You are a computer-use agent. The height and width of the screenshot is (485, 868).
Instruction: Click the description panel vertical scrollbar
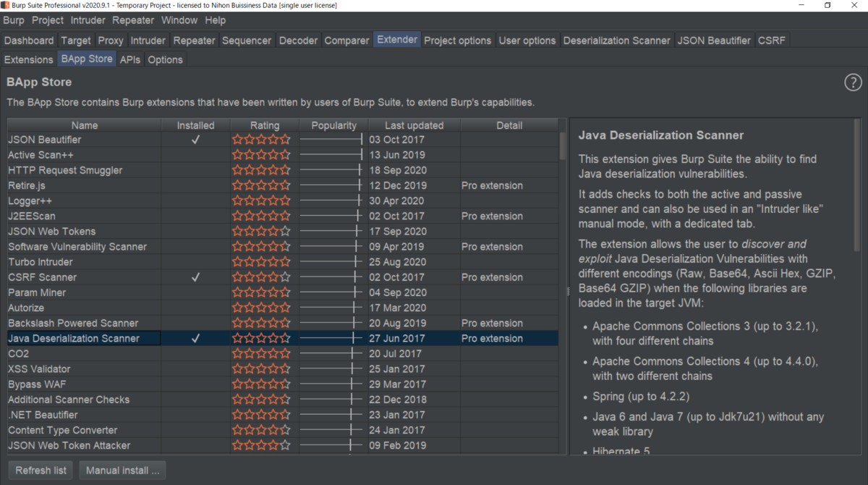[x=858, y=185]
